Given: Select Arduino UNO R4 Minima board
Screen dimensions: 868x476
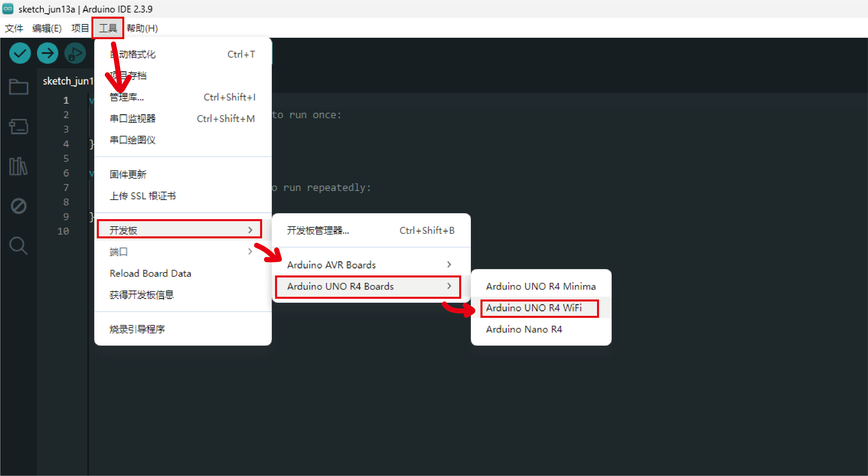Looking at the screenshot, I should (x=541, y=287).
